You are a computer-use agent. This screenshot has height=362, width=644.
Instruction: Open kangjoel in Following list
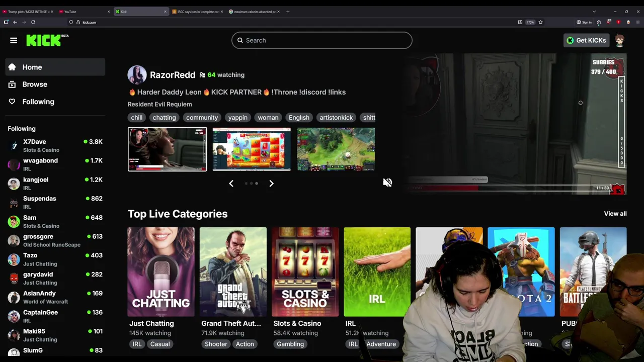55,184
